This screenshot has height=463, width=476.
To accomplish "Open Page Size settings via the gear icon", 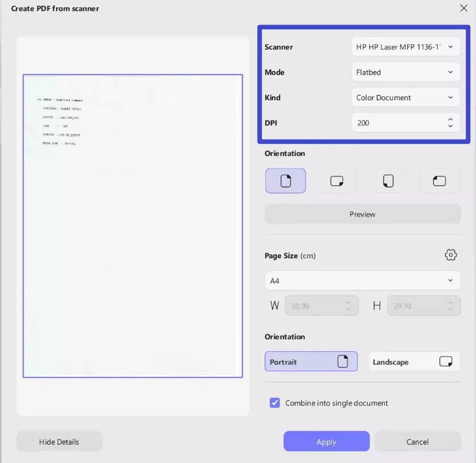I will (451, 255).
